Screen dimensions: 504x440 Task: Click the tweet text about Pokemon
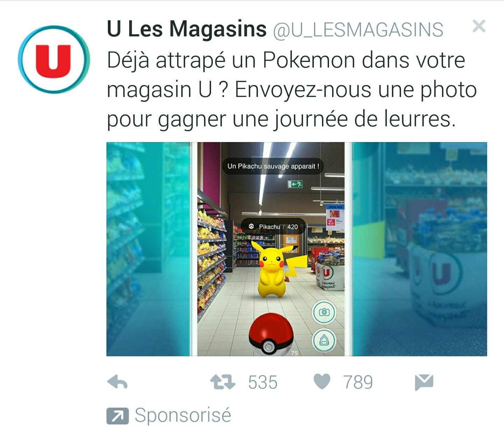point(292,90)
